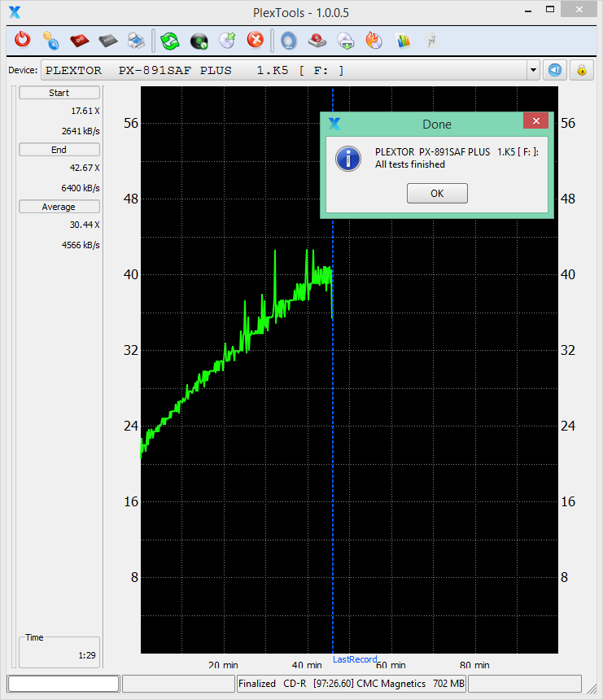Screen dimensions: 603x700
Task: Click the Average button in side panel
Action: [59, 207]
